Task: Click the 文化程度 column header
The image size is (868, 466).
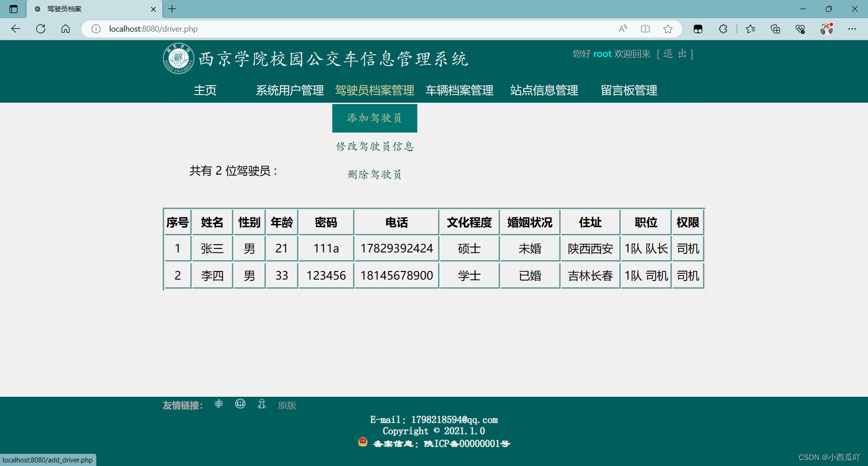Action: 469,222
